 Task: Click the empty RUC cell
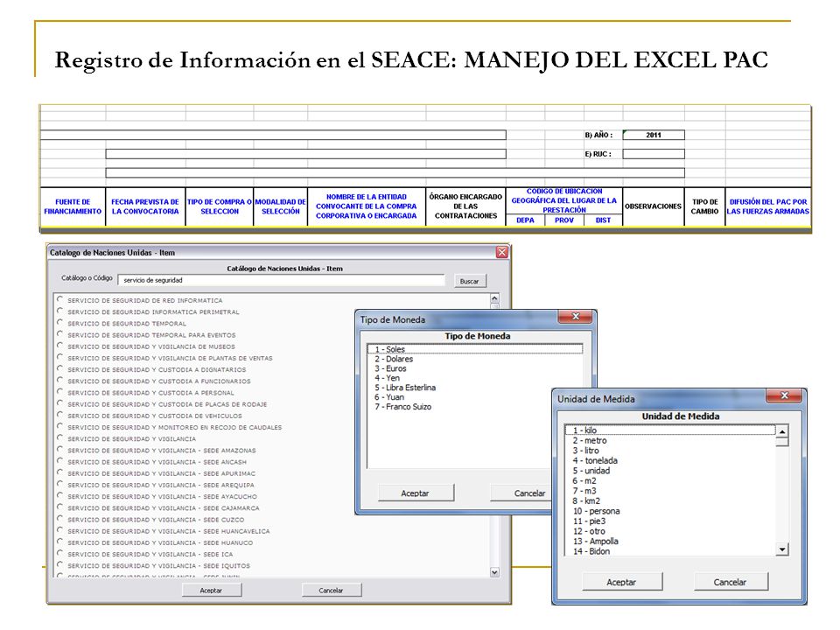[x=654, y=154]
